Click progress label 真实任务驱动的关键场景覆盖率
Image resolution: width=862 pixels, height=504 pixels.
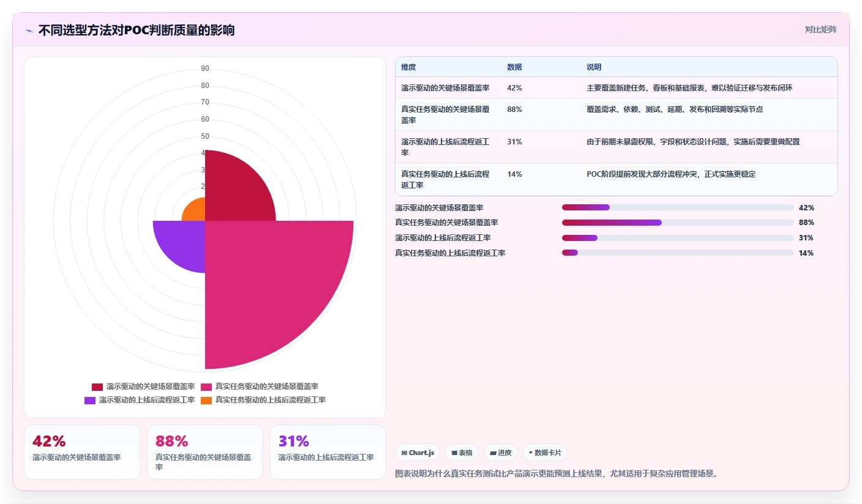pos(446,223)
